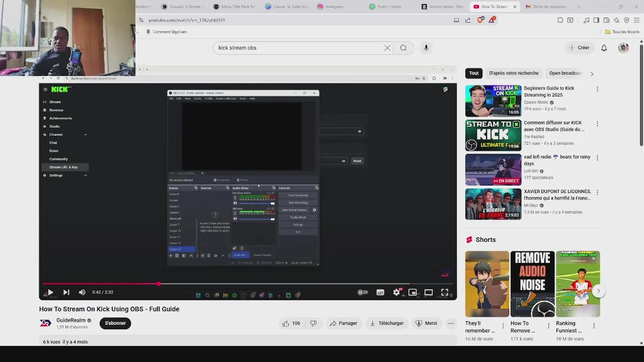Screen dimensions: 644x362
Task: Click Start Streaming in OBS
Action: click(x=298, y=195)
